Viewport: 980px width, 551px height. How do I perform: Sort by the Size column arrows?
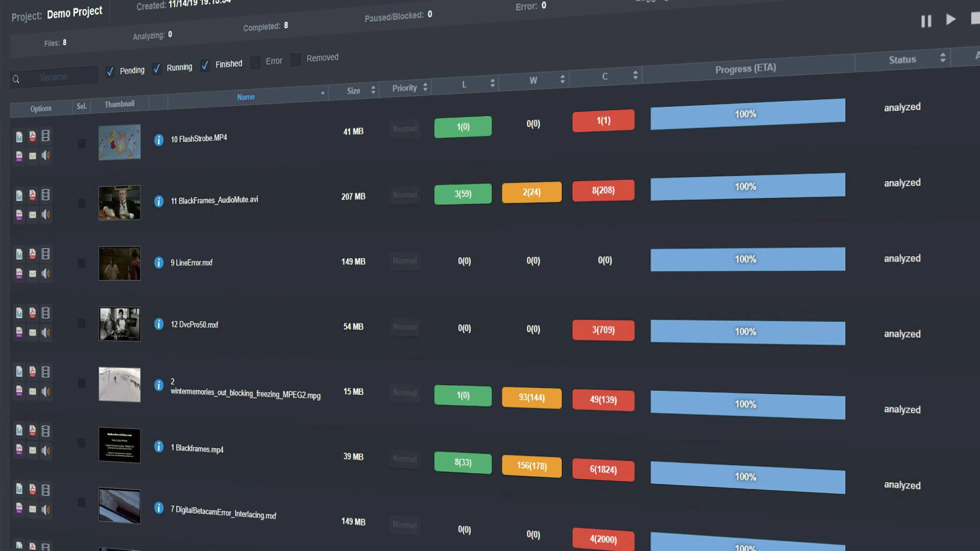[373, 90]
